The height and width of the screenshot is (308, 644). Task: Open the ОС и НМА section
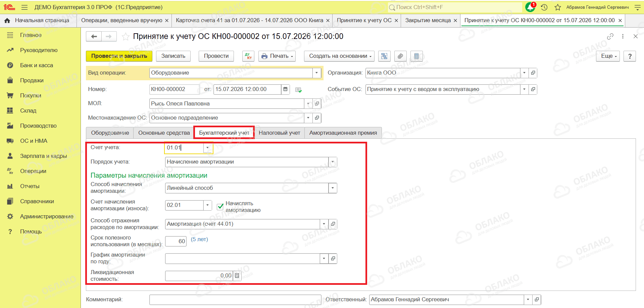coord(34,141)
